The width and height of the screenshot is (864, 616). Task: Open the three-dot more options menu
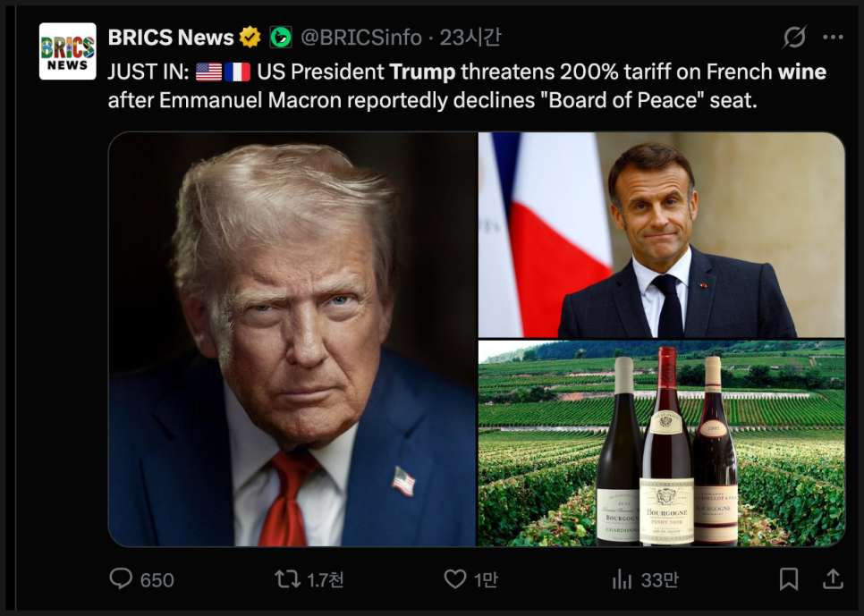click(x=833, y=38)
